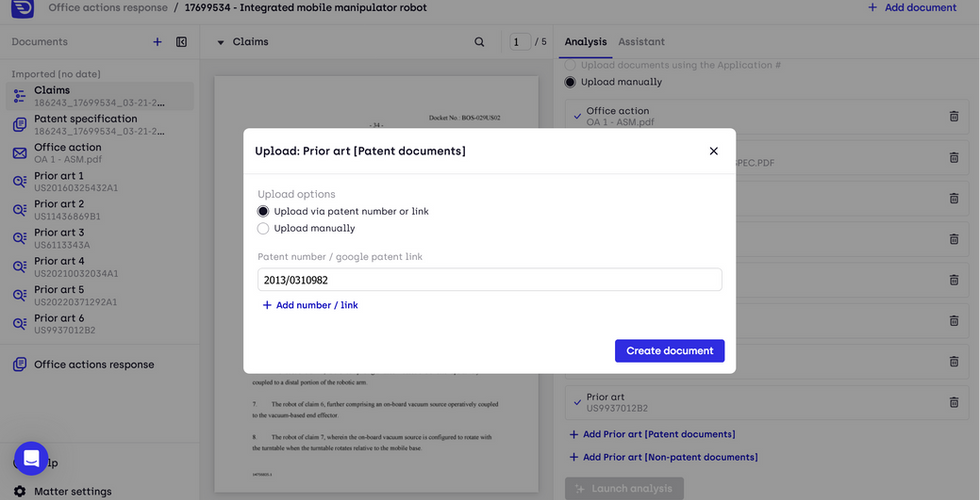
Task: Open Prior art 3 document
Action: click(60, 238)
